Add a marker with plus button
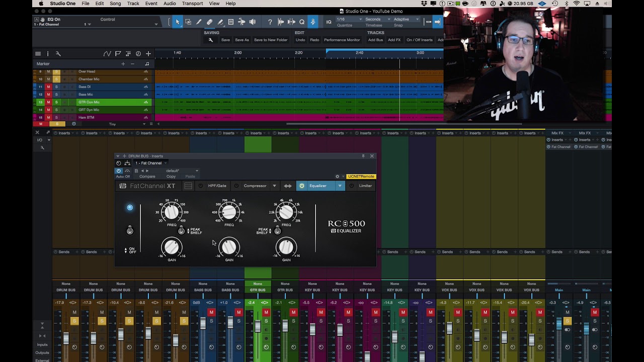644x362 pixels. 123,64
